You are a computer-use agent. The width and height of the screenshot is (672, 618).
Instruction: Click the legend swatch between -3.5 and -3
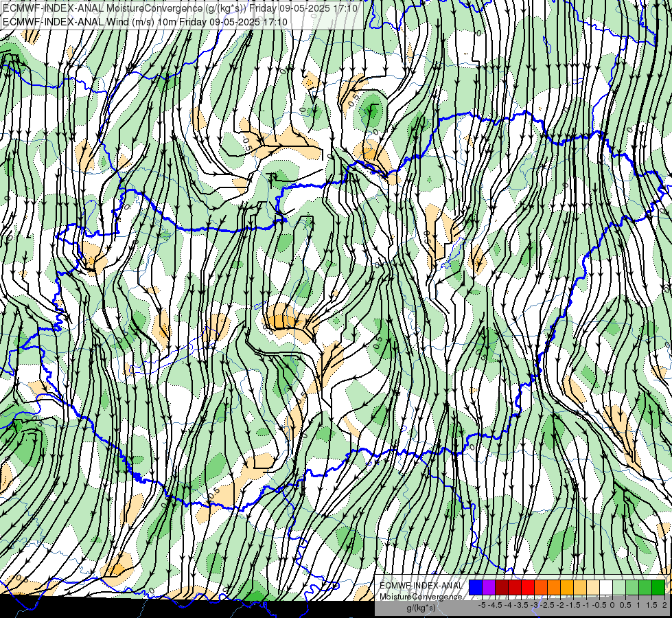528,587
